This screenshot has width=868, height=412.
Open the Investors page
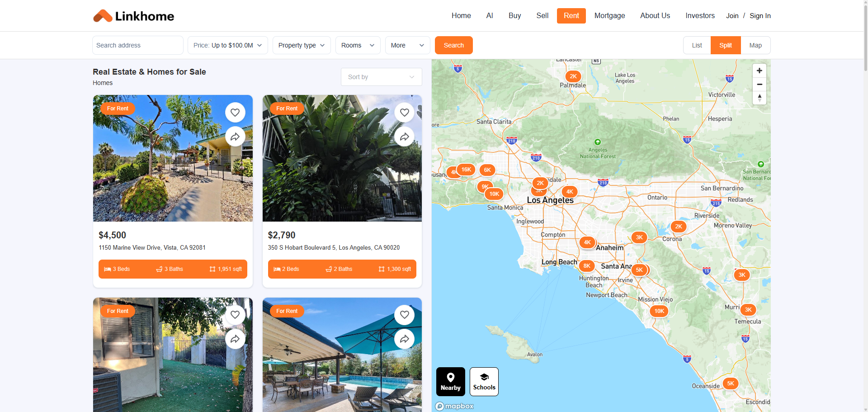click(700, 16)
